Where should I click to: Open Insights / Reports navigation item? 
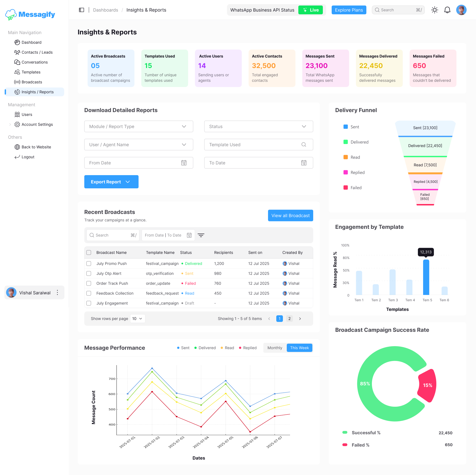[x=38, y=92]
